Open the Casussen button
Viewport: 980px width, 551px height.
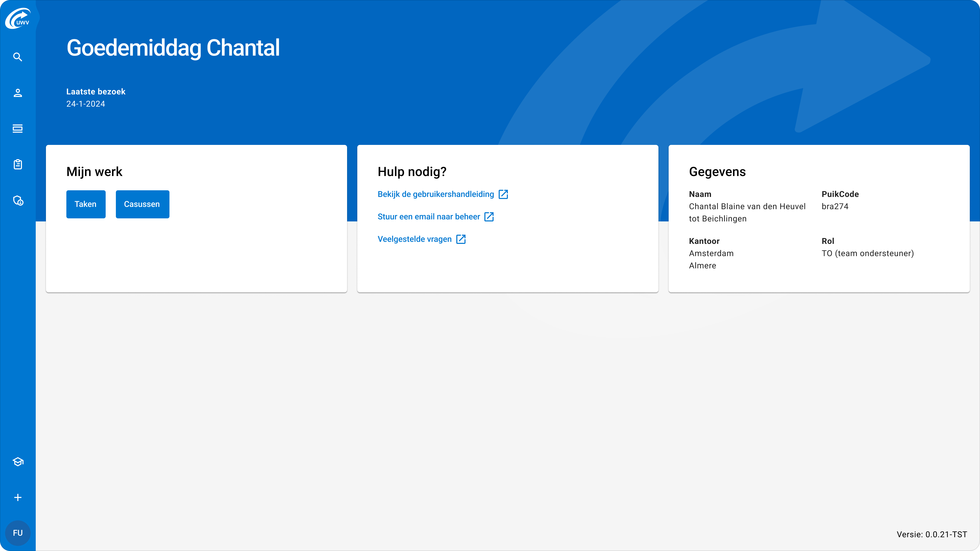click(x=142, y=204)
